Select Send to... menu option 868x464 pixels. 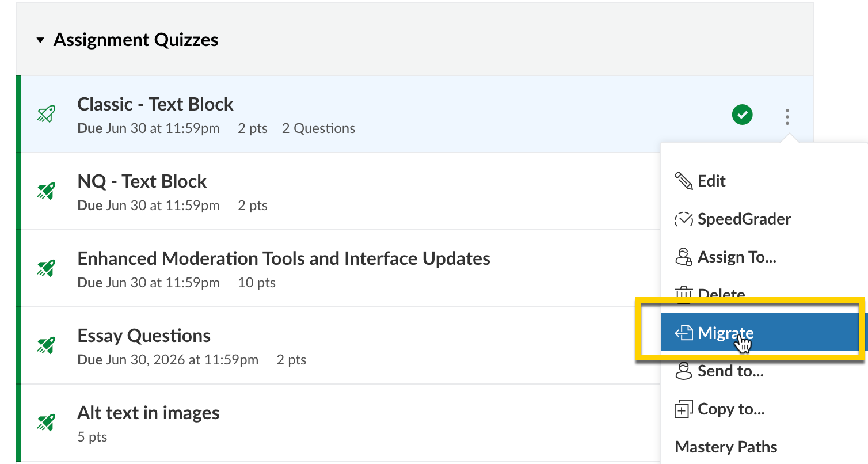point(730,371)
